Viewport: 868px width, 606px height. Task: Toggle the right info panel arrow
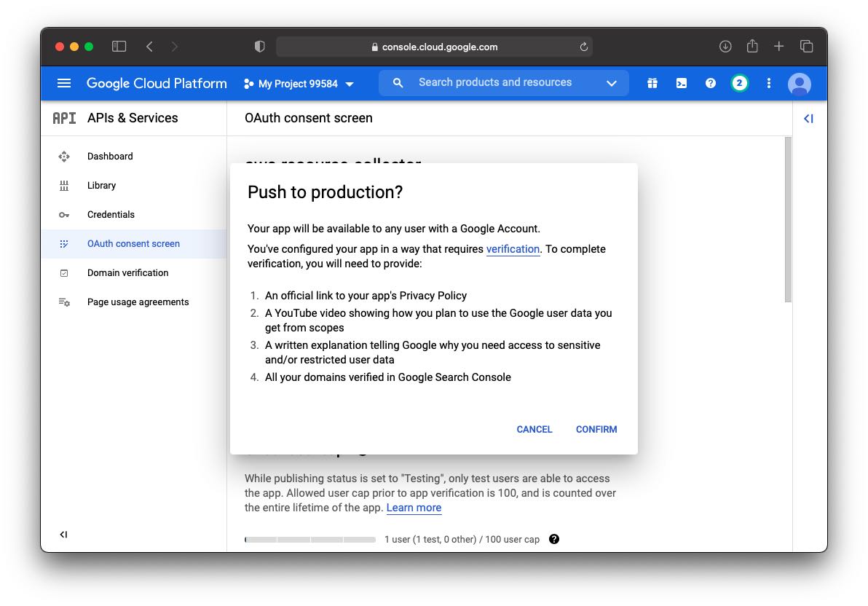tap(808, 119)
